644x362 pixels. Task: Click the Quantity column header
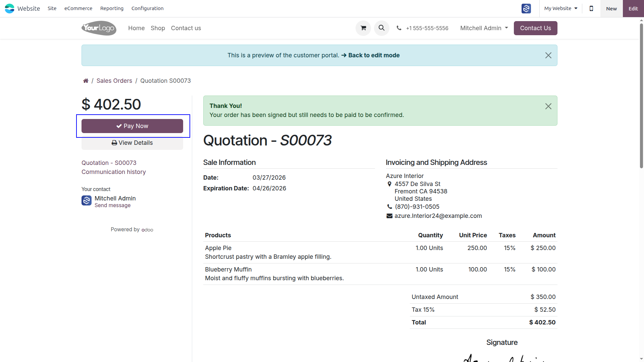click(x=430, y=235)
